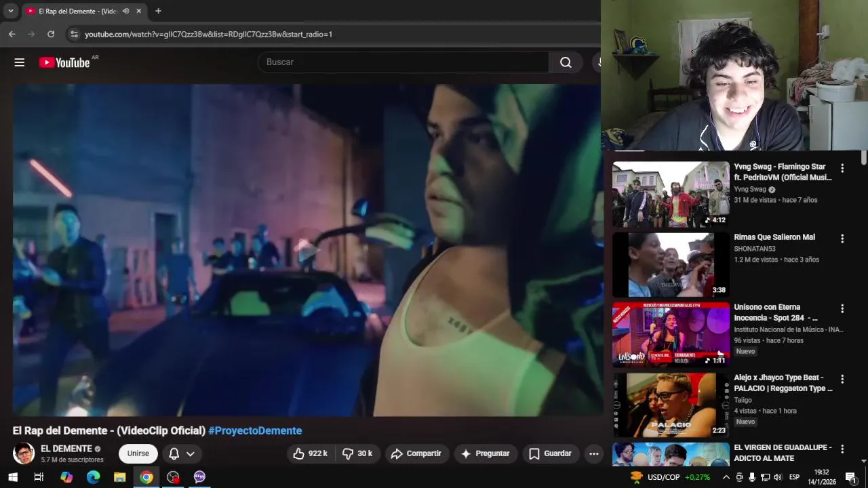Open Yvng Swag - Flamingo Star video title

click(x=783, y=172)
